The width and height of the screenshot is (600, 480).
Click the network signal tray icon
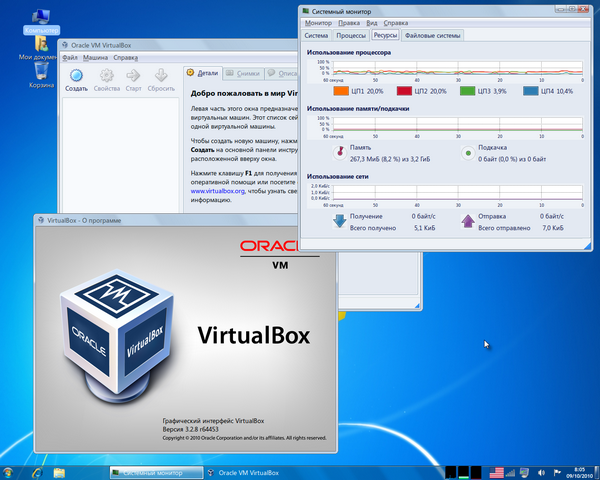510,473
